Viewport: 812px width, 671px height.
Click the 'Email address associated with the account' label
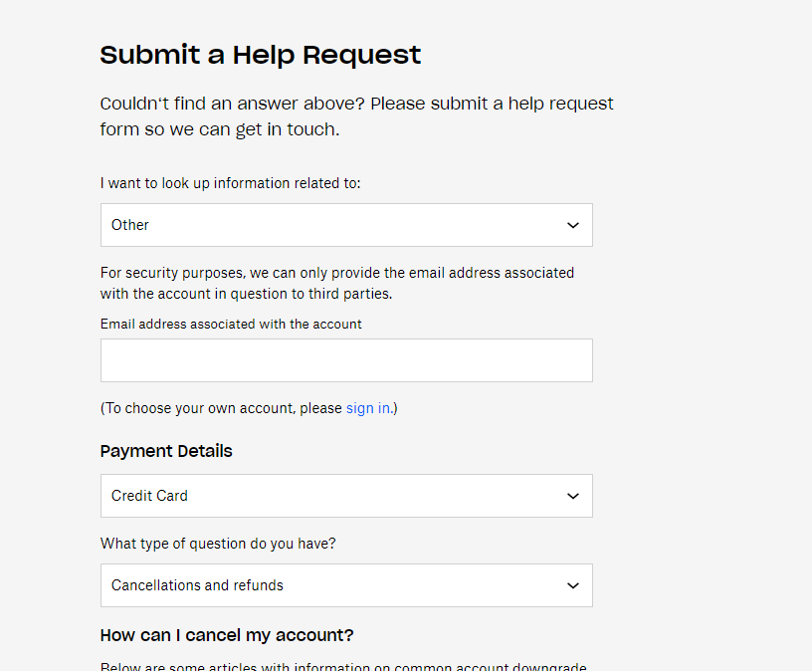click(231, 324)
